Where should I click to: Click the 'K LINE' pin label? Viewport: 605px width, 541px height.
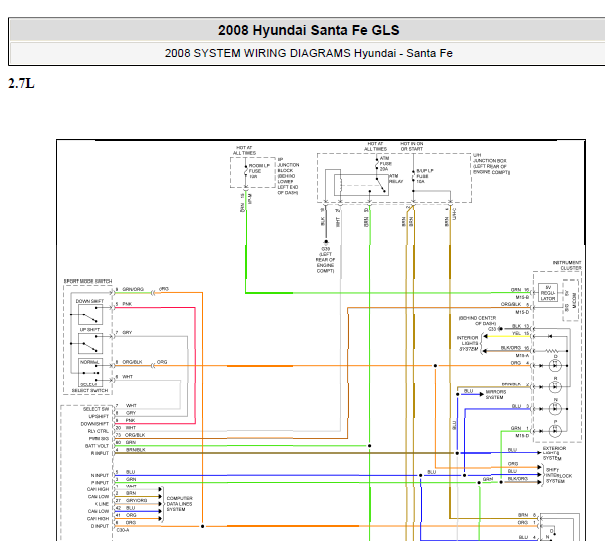click(x=102, y=504)
